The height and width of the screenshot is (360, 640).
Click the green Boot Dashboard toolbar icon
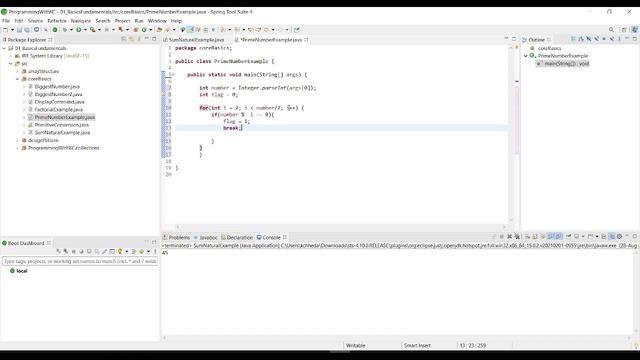pos(55,30)
